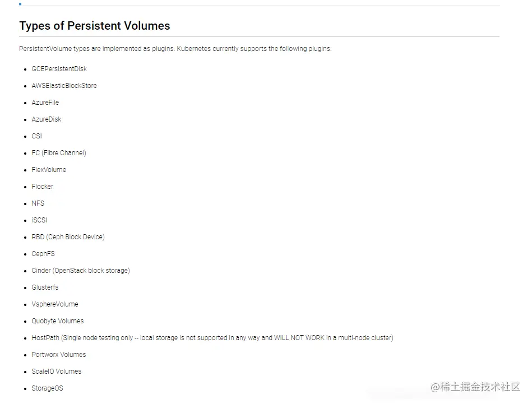Click the iSCSI plugin entry
This screenshot has height=404, width=532.
click(39, 220)
